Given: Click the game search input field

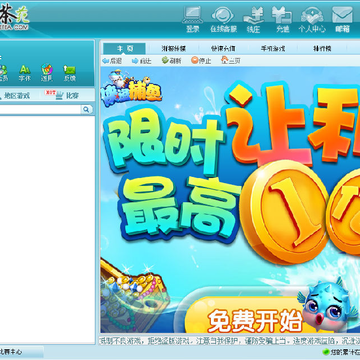Looking at the screenshot, I should [x=40, y=109].
